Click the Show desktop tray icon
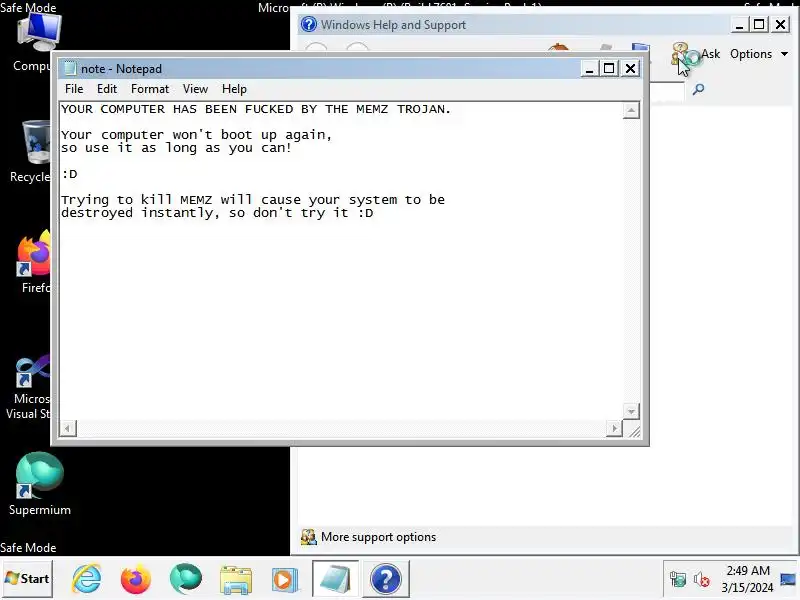This screenshot has width=800, height=600. click(x=788, y=579)
